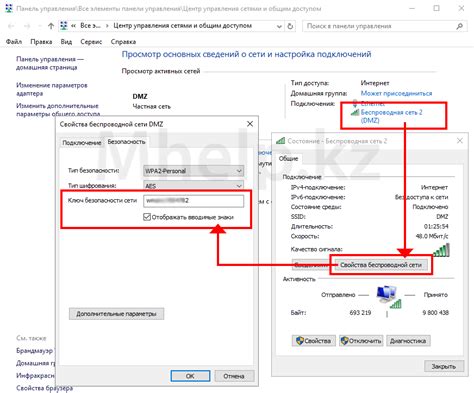This screenshot has width=474, height=393.
Task: Click received bytes 9 800 438
Action: click(436, 313)
